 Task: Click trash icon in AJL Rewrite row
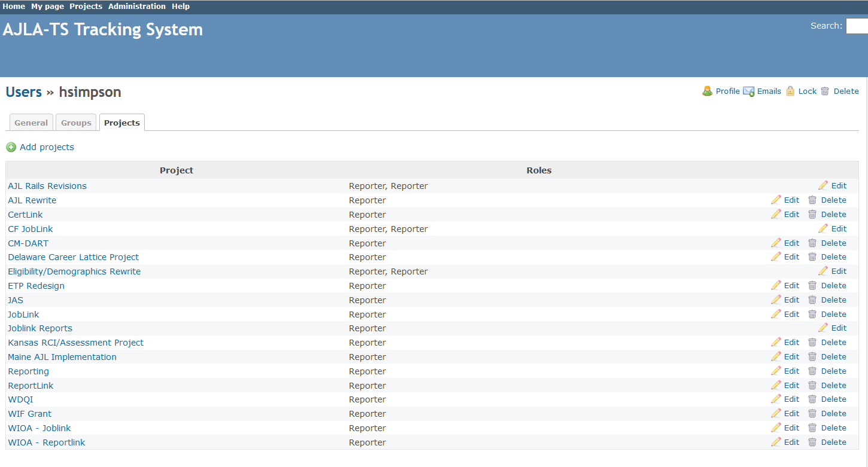812,200
